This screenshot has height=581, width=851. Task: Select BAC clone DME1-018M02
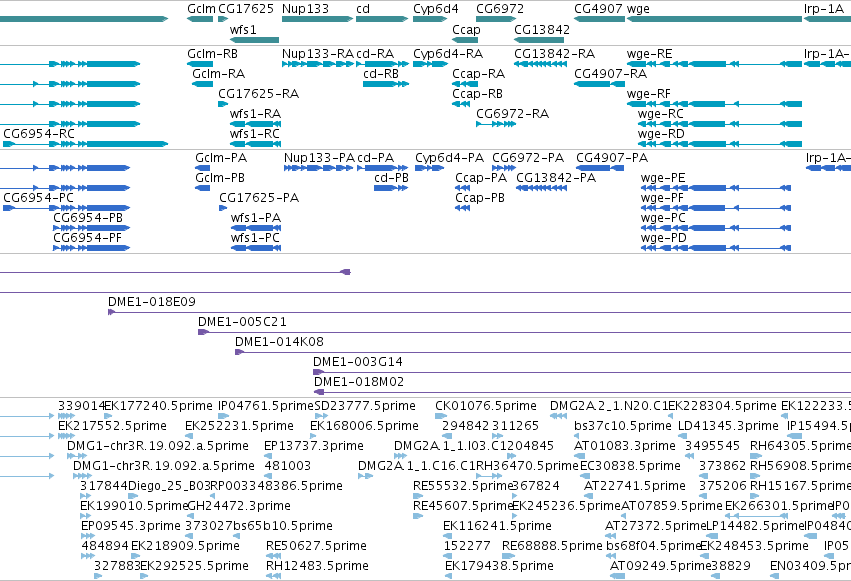click(x=359, y=382)
